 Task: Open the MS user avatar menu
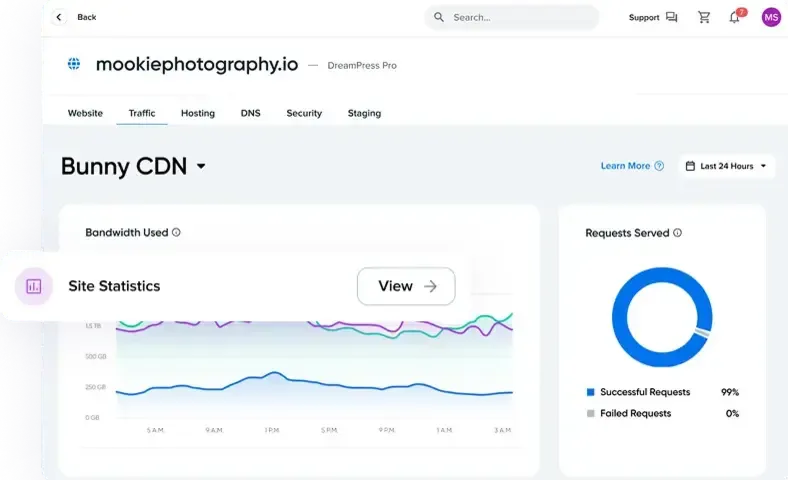(770, 17)
